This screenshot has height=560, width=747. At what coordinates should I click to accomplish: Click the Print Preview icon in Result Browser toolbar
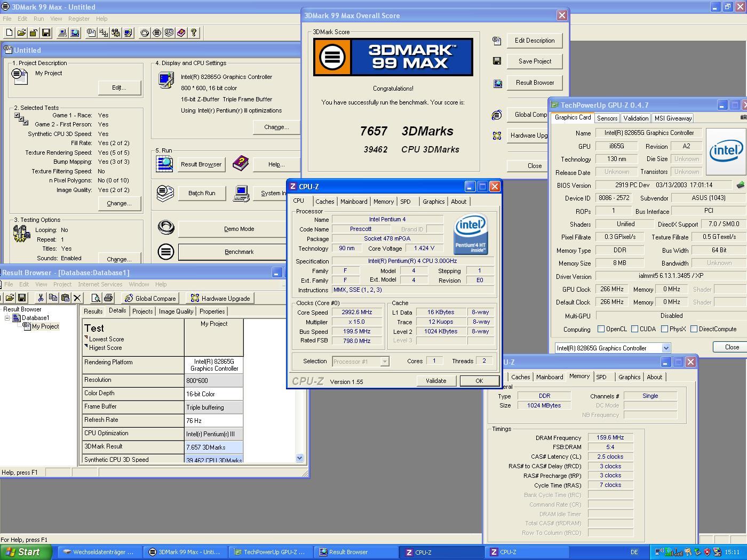click(x=96, y=298)
